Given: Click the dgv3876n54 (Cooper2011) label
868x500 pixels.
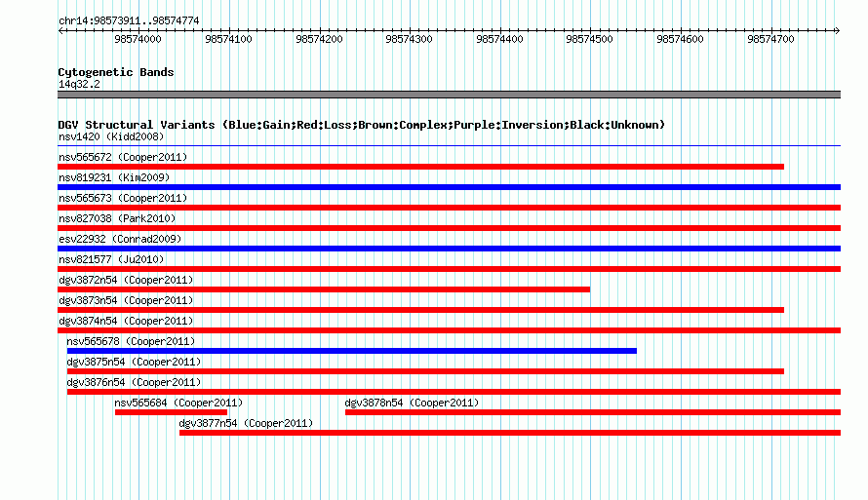Looking at the screenshot, I should (x=134, y=382).
